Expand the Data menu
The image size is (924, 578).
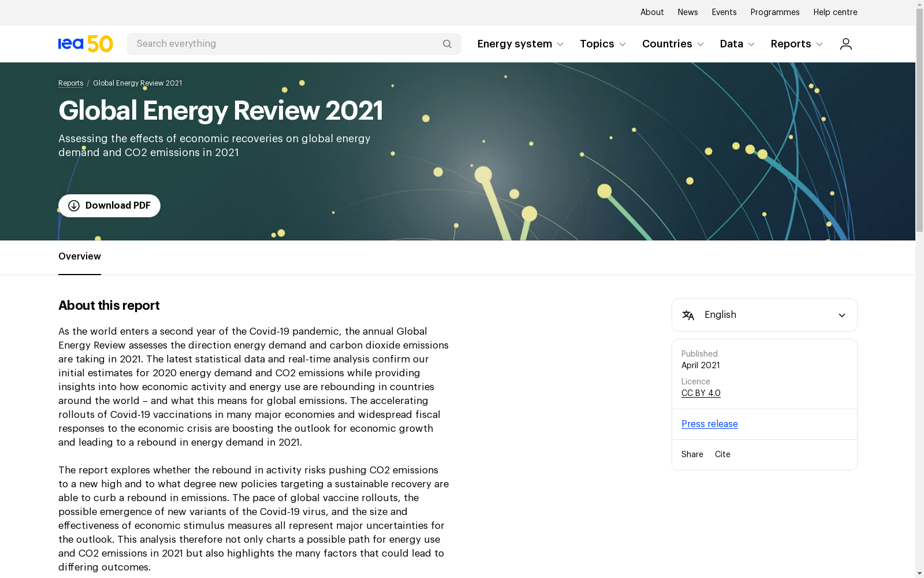pyautogui.click(x=737, y=44)
